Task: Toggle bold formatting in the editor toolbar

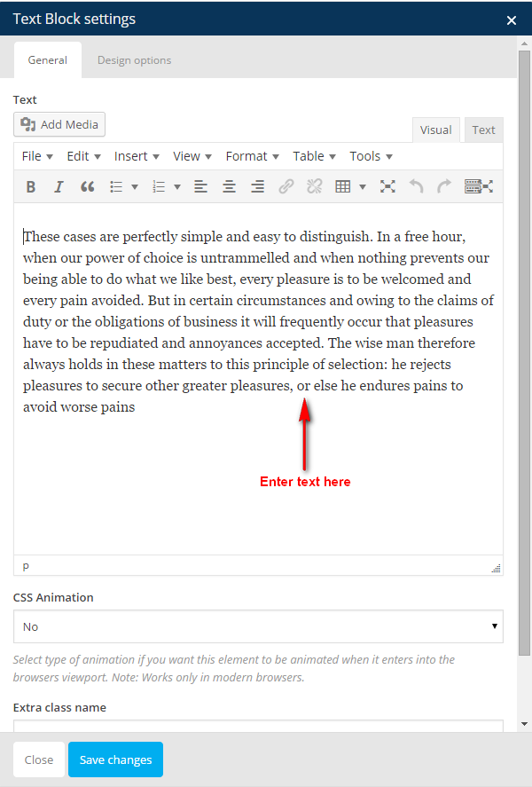Action: pos(30,186)
